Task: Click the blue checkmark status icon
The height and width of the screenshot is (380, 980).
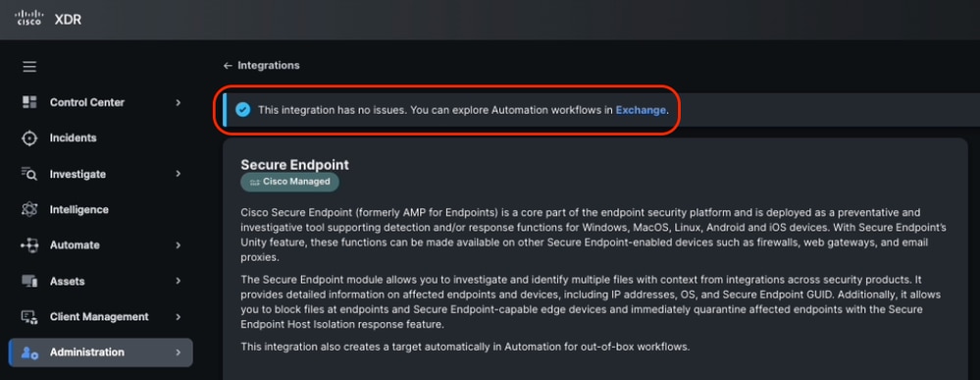Action: (242, 110)
